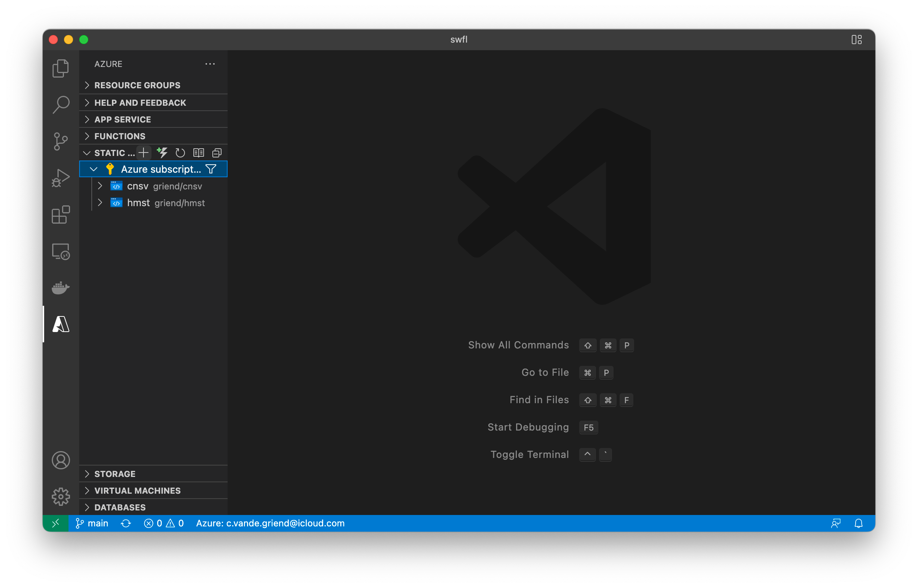Screen dimensions: 918x588
Task: Collapse all in Static Web Apps section
Action: point(217,153)
